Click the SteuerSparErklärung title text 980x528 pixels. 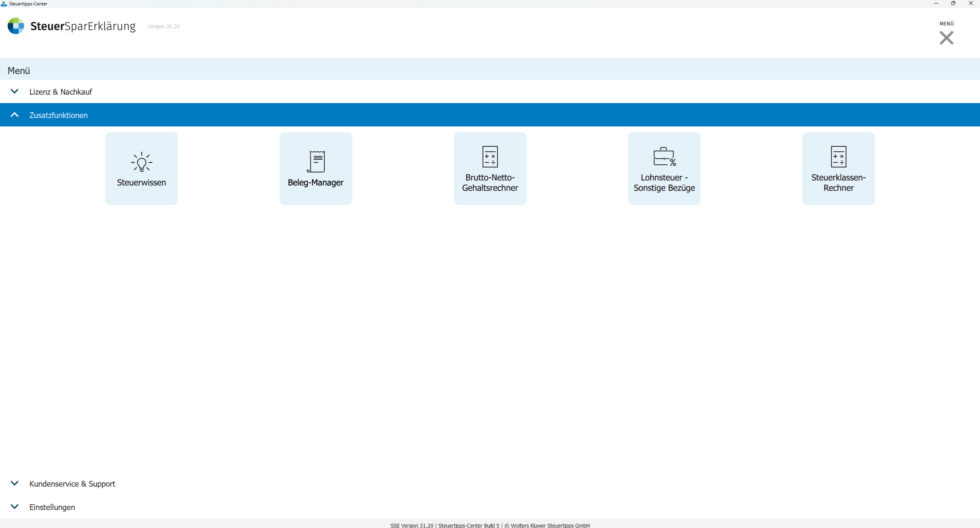click(83, 26)
